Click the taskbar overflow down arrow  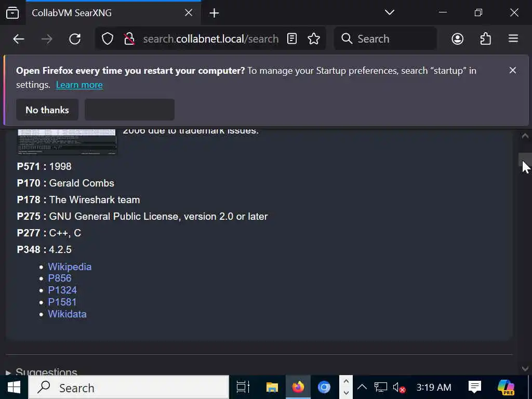(345, 393)
